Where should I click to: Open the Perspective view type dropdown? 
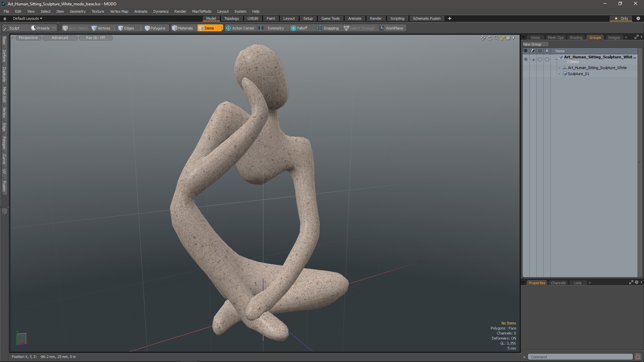pos(28,38)
